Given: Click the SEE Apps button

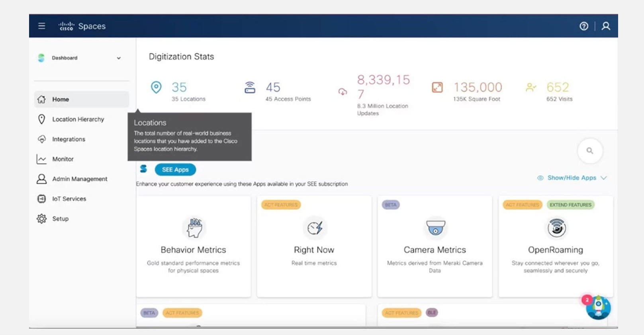Looking at the screenshot, I should 175,169.
